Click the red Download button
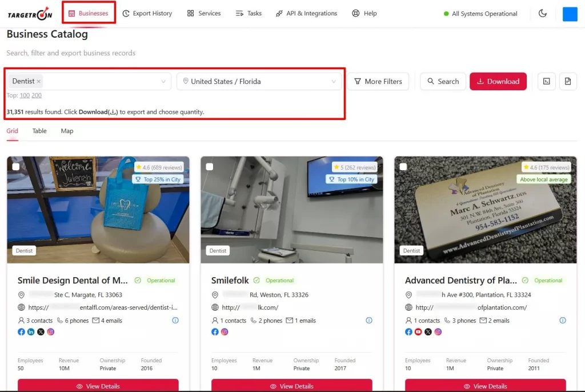This screenshot has height=392, width=585. pyautogui.click(x=498, y=81)
